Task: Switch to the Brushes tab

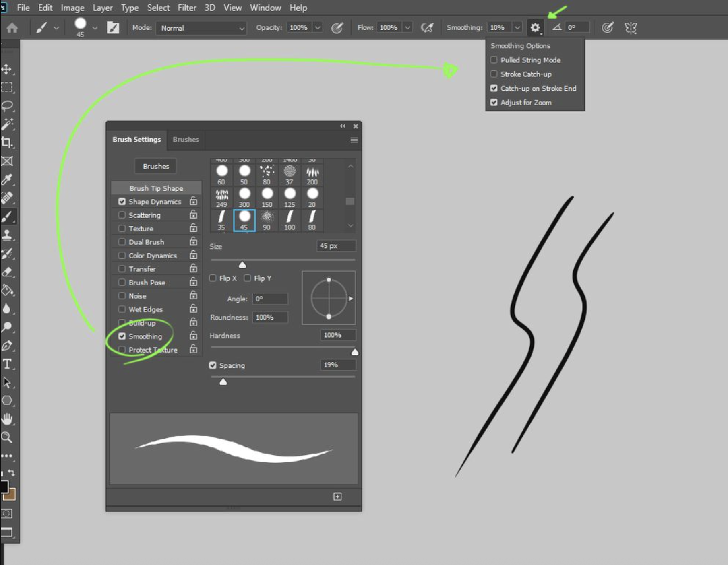Action: point(185,140)
